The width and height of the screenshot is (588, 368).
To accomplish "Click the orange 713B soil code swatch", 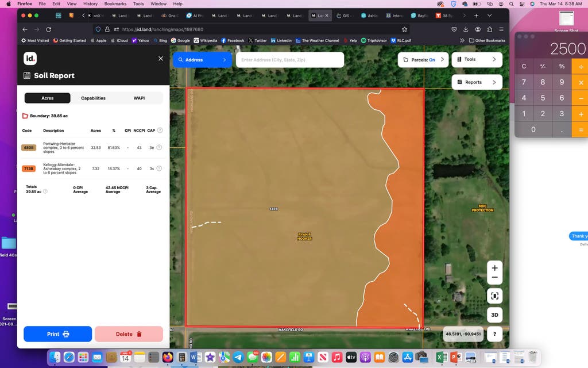I will (x=29, y=168).
